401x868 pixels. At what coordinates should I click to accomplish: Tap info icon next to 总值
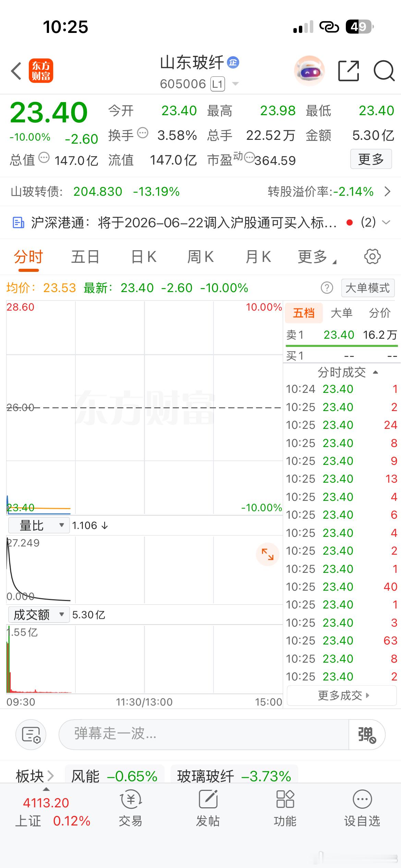44,158
